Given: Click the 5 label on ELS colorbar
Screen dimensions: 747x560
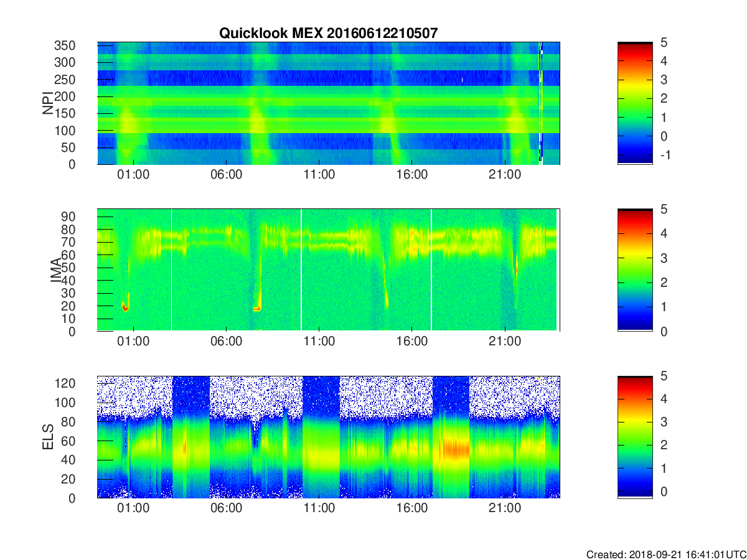Looking at the screenshot, I should tap(664, 376).
